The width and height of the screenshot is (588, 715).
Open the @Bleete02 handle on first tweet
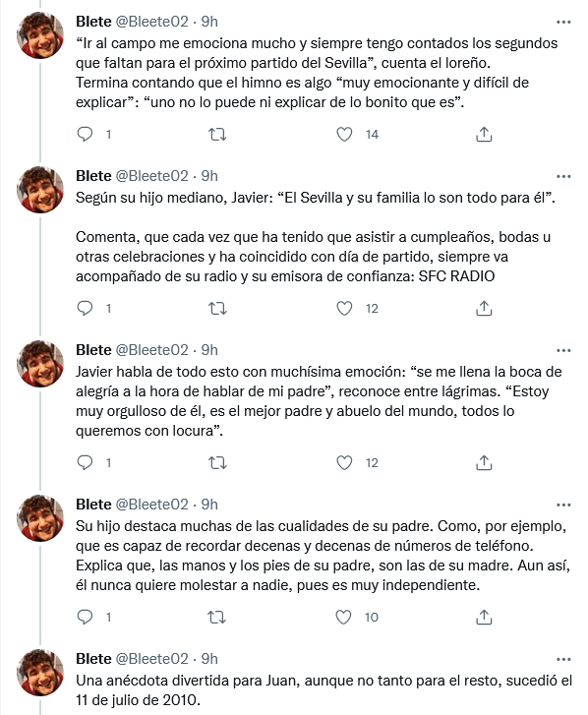tap(151, 22)
